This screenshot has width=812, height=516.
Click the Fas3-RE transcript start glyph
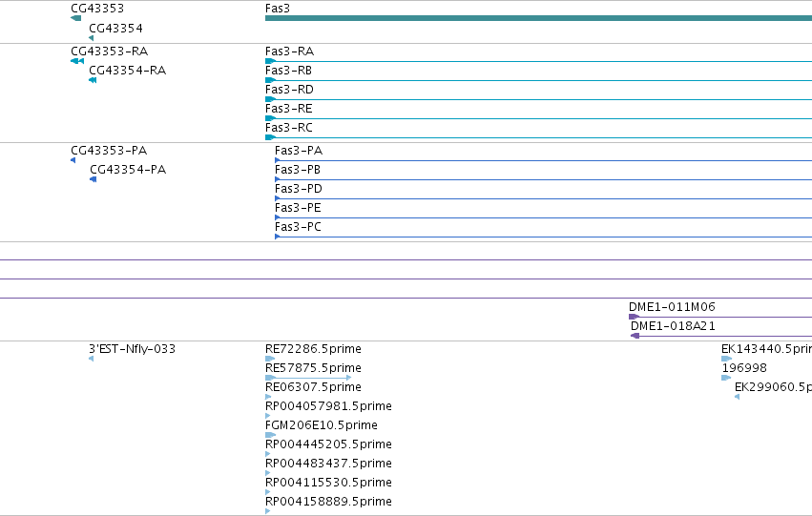coord(270,118)
